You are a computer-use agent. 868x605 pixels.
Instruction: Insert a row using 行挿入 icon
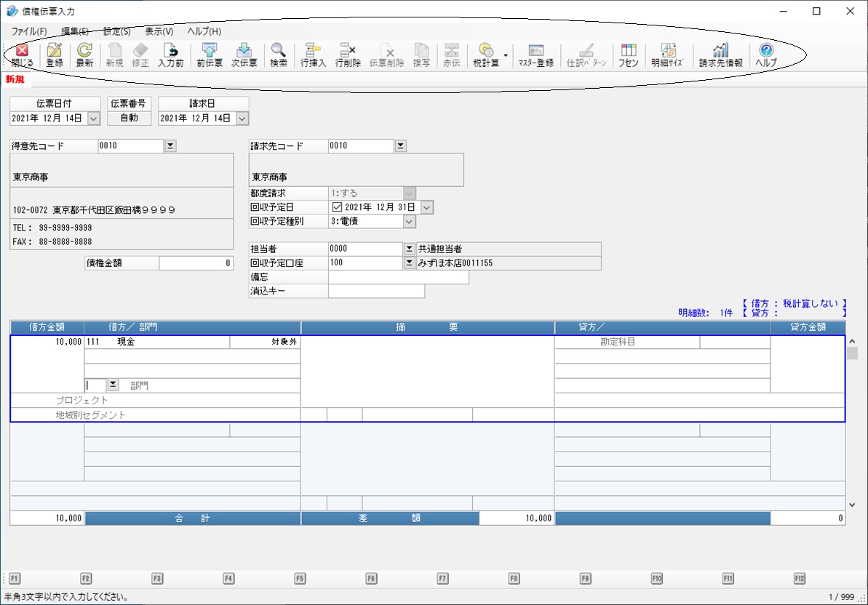[314, 55]
